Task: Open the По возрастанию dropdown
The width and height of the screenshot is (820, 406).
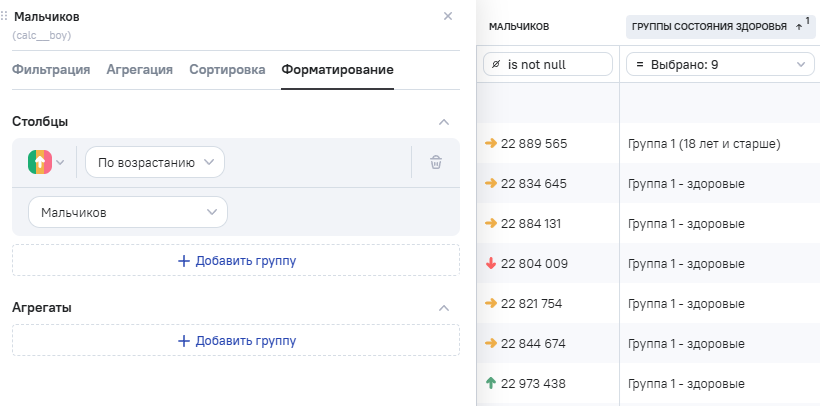Action: click(155, 162)
